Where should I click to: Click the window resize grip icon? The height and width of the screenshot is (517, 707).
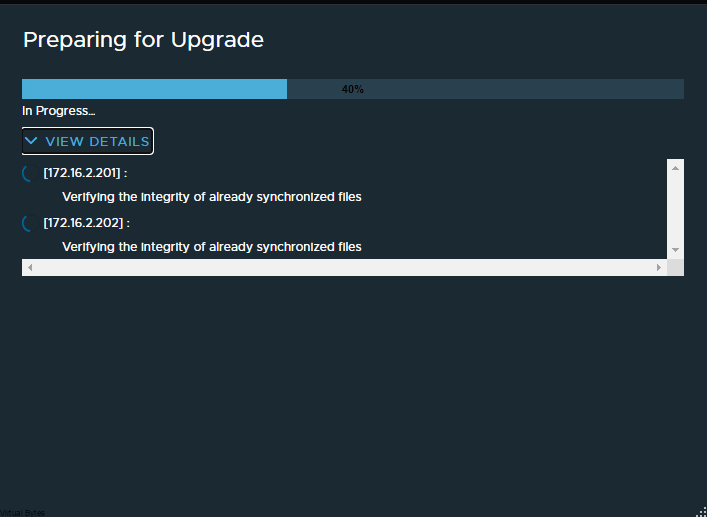pyautogui.click(x=701, y=512)
